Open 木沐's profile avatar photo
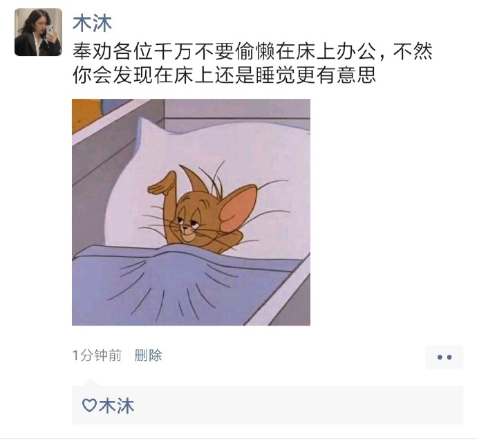Image resolution: width=477 pixels, height=448 pixels. (x=38, y=32)
